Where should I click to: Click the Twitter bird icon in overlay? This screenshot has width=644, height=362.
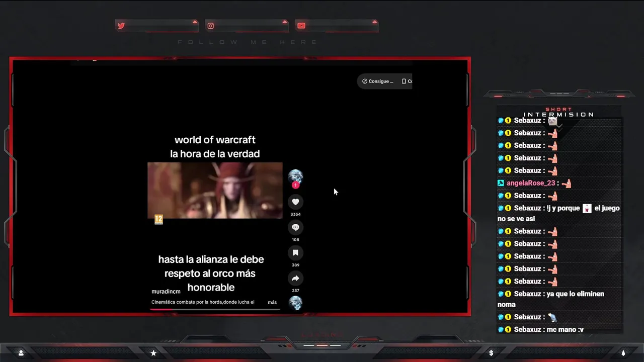pos(121,26)
